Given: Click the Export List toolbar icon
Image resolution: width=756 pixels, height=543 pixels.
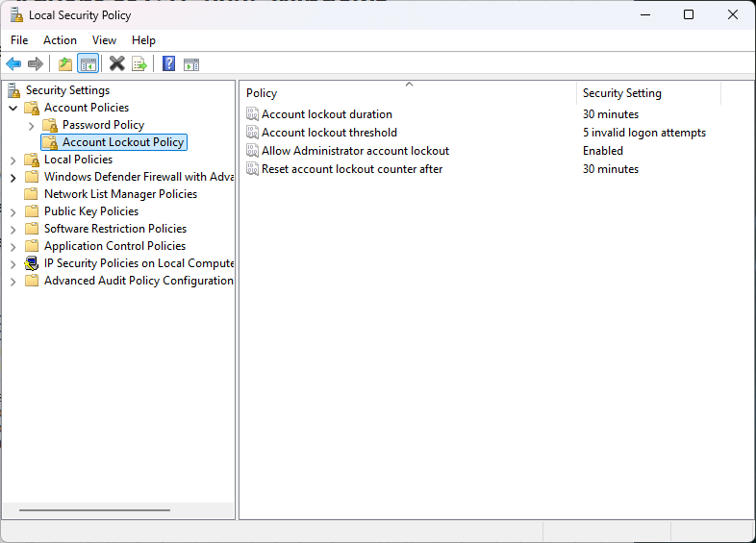Looking at the screenshot, I should click(139, 64).
